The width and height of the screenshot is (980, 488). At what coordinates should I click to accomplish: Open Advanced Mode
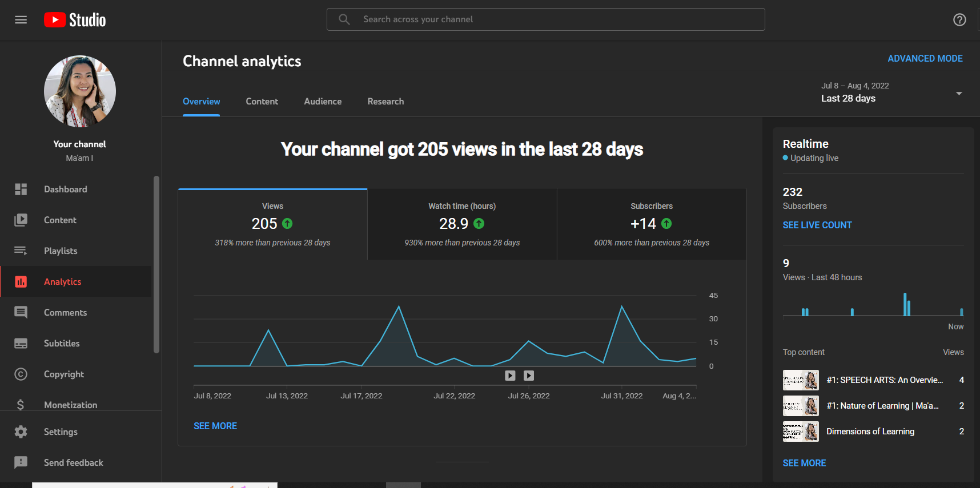click(925, 59)
